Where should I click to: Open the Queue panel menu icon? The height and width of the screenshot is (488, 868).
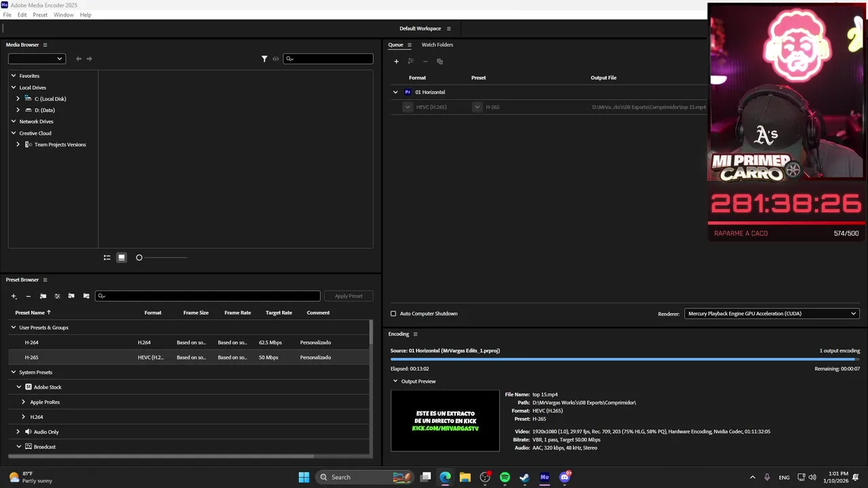pos(410,45)
